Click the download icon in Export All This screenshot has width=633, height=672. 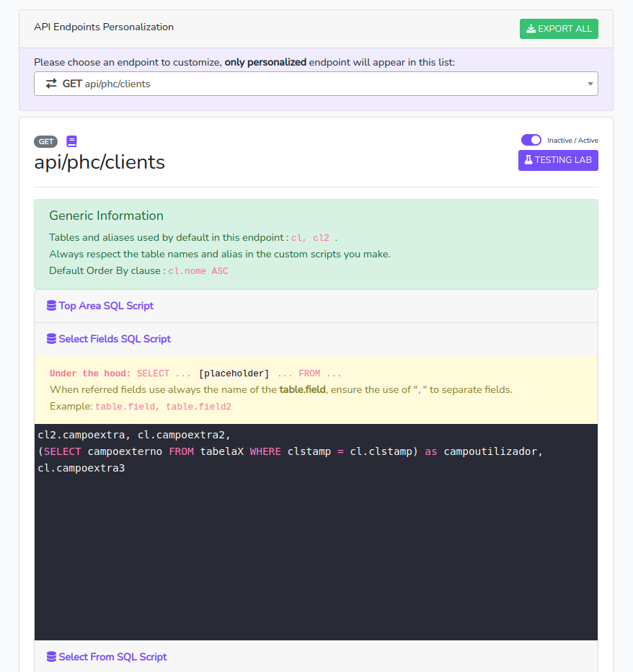click(531, 29)
